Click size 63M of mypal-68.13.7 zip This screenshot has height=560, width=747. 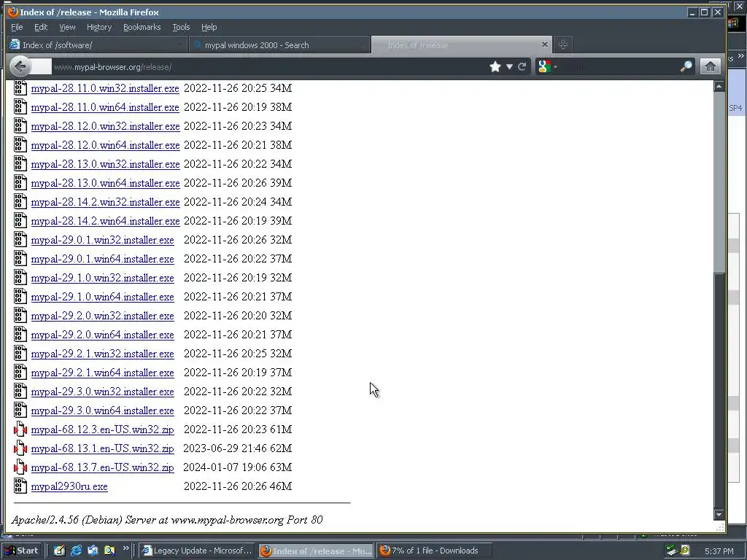pyautogui.click(x=281, y=467)
